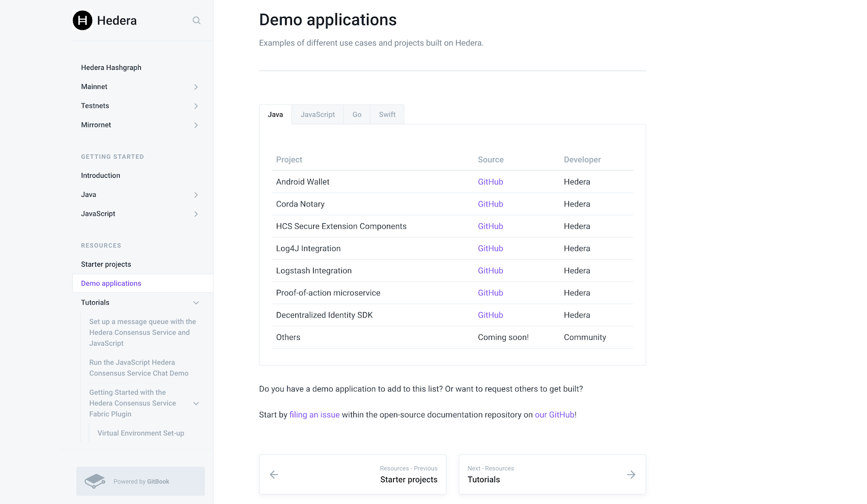Open Virtual Environment Set-up page
The width and height of the screenshot is (867, 504).
[x=141, y=434]
